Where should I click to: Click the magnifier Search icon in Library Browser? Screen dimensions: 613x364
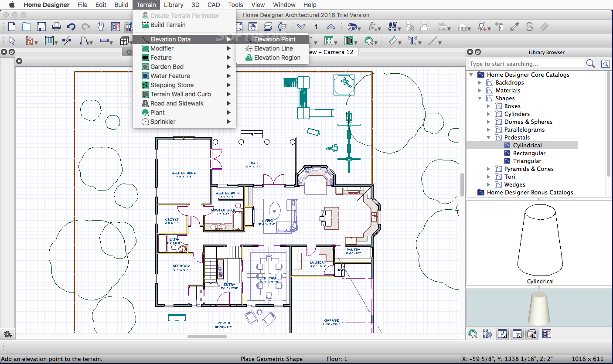(591, 64)
